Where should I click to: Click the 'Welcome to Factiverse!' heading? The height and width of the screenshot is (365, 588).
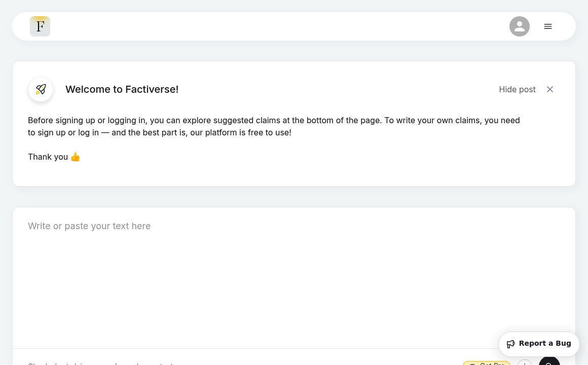(x=122, y=89)
